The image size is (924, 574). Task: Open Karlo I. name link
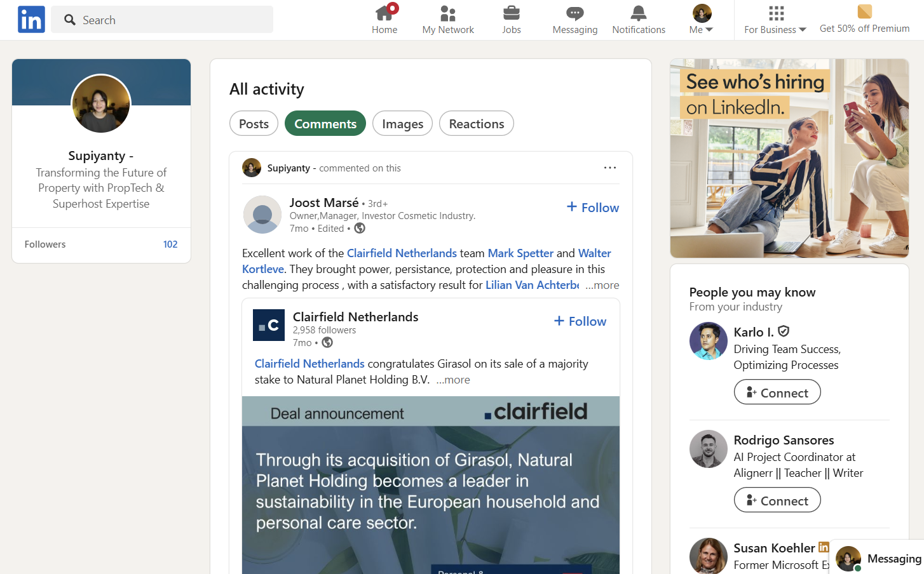[754, 332]
